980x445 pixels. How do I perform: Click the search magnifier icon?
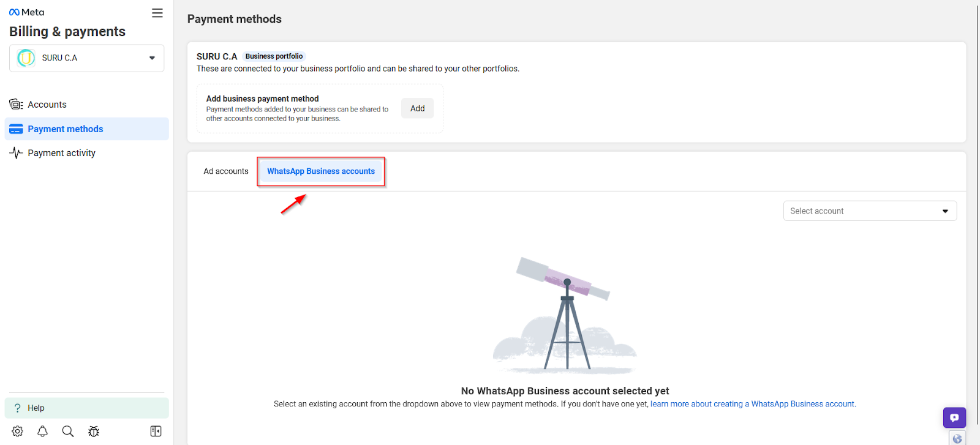click(x=68, y=431)
